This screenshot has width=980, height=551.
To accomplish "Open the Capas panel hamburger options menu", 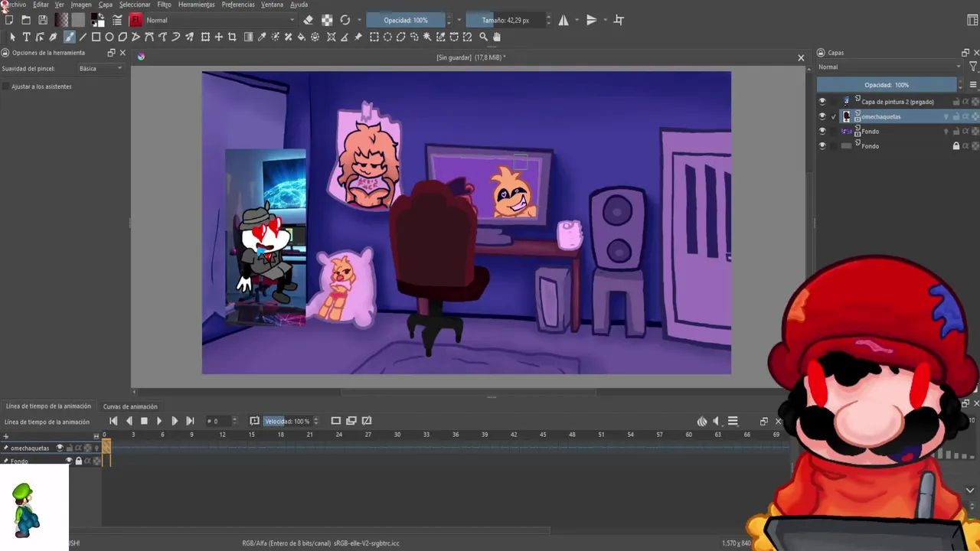I will 973,85.
